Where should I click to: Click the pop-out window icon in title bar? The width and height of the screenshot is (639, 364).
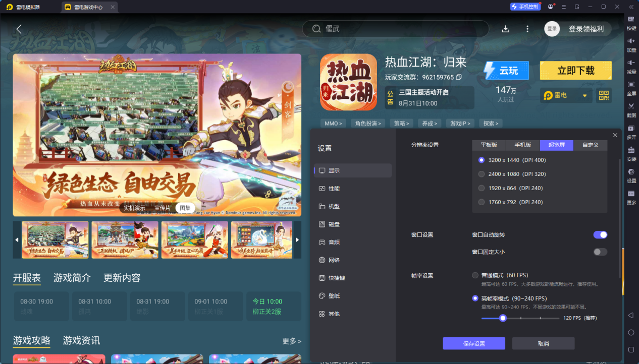(x=577, y=7)
